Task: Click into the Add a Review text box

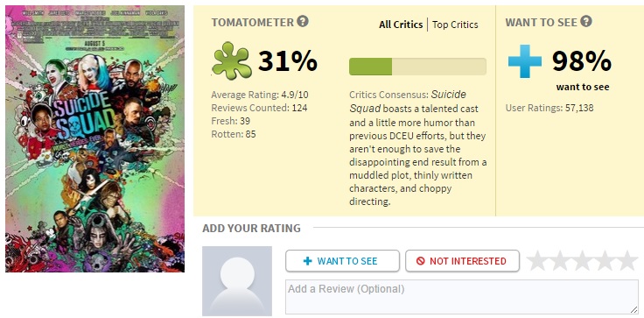Action: click(x=462, y=297)
